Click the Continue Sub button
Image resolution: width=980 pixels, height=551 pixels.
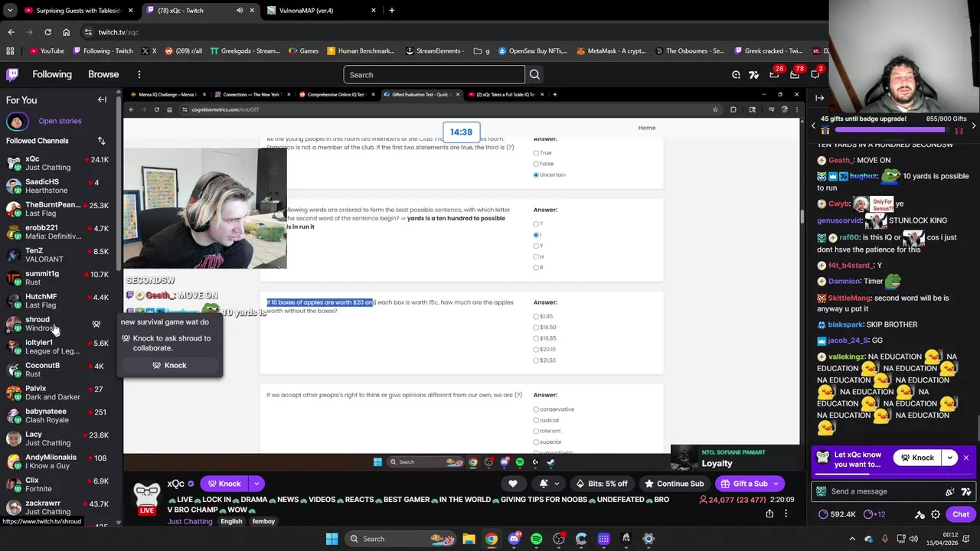(675, 484)
